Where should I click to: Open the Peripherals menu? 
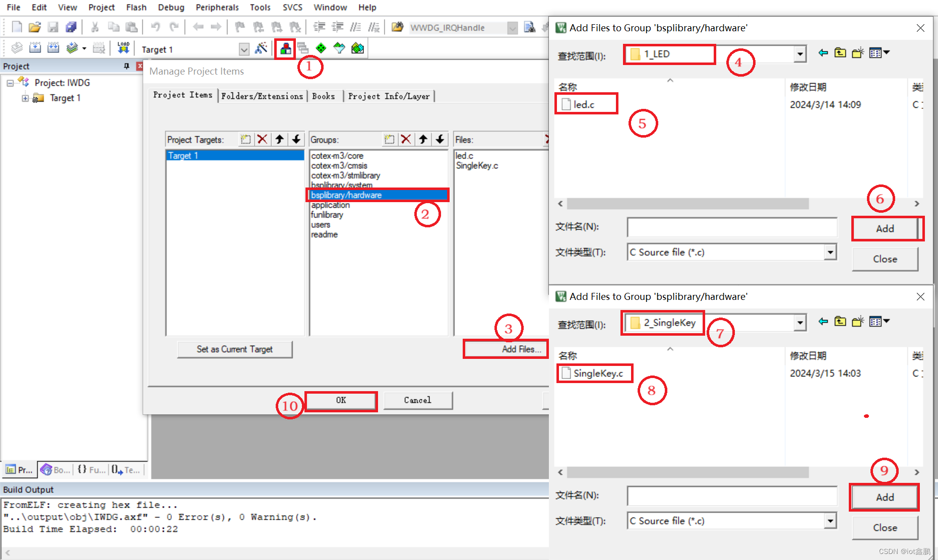coord(217,7)
